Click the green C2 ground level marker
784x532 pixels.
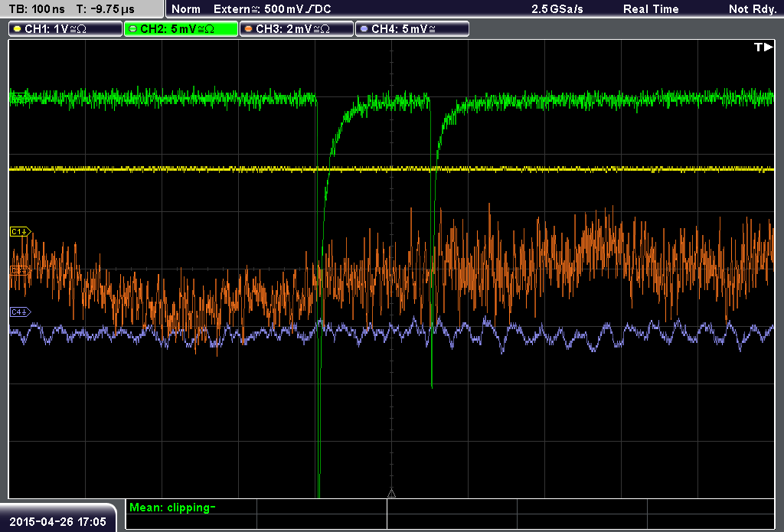[19, 98]
